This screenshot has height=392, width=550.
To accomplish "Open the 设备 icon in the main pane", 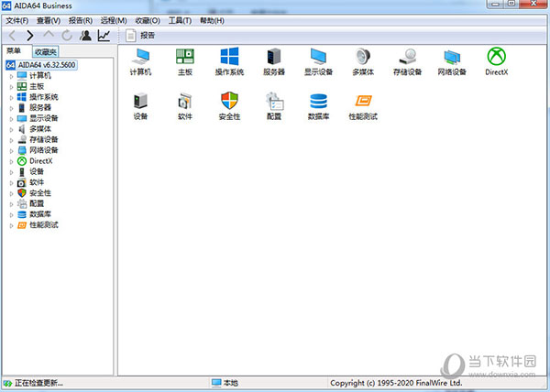I will point(140,106).
